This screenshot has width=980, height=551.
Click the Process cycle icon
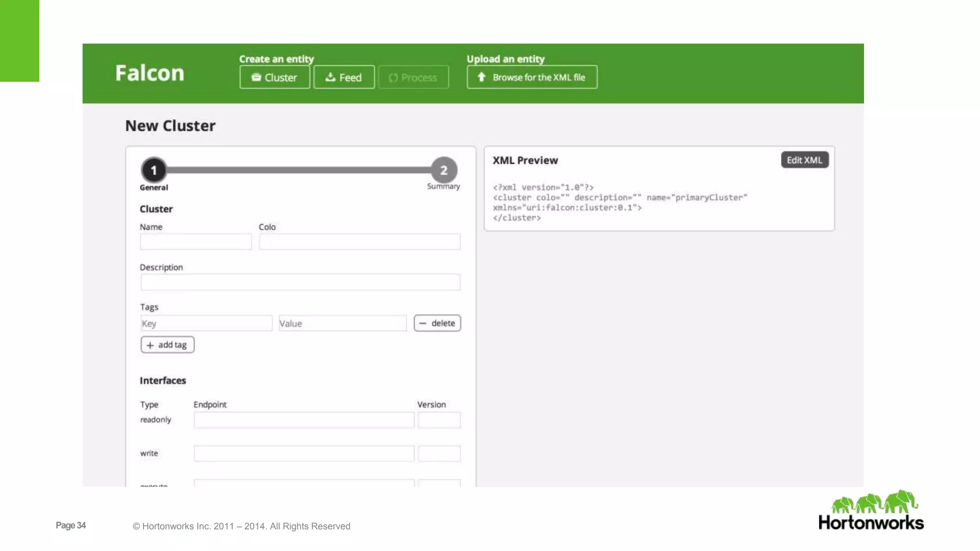point(393,77)
